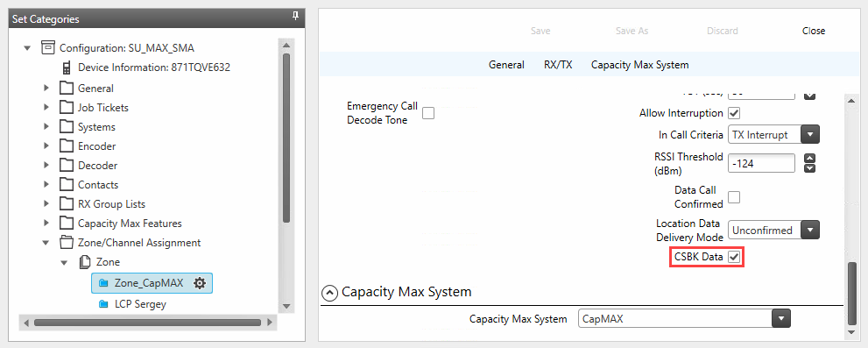The width and height of the screenshot is (868, 348).
Task: Uncheck the CSBK Data checkbox
Action: point(734,257)
